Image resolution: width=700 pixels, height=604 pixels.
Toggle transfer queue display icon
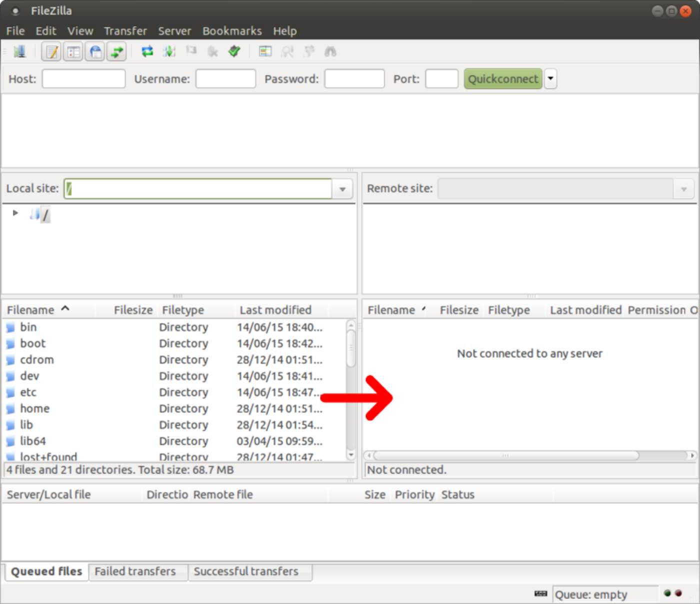coord(117,51)
